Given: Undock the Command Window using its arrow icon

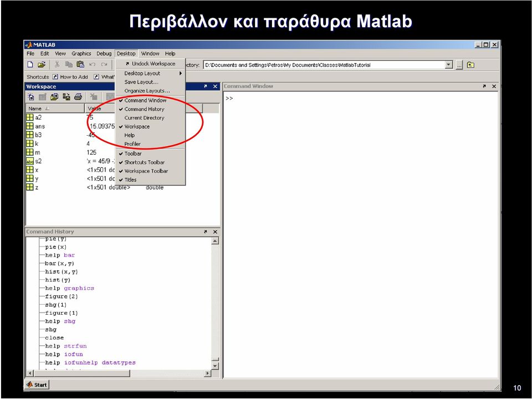Looking at the screenshot, I should 484,86.
